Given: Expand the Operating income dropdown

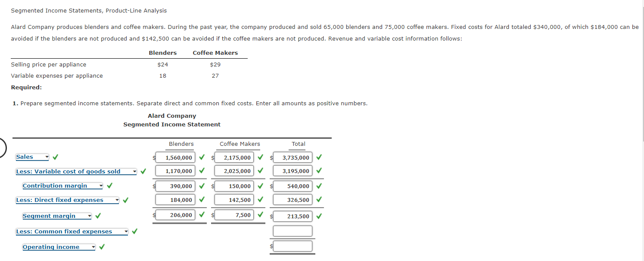Looking at the screenshot, I should pos(59,247).
